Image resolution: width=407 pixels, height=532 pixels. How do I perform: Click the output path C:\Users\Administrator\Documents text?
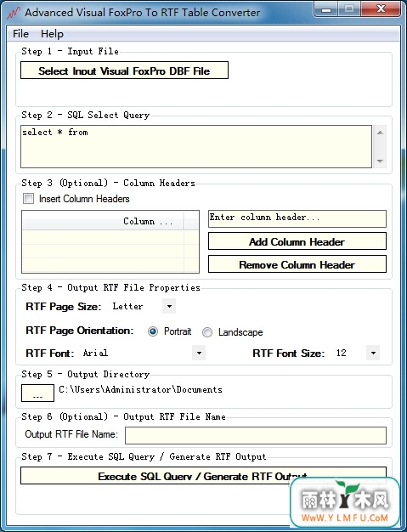[140, 389]
